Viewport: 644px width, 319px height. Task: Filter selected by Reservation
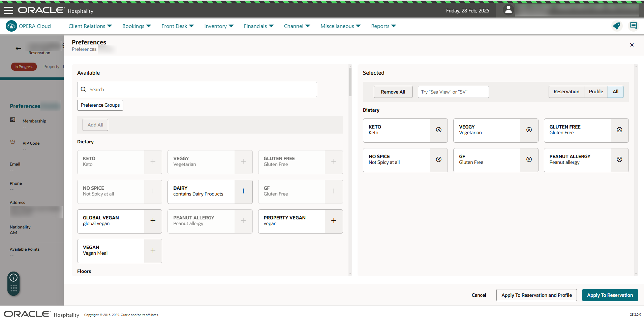coord(566,92)
